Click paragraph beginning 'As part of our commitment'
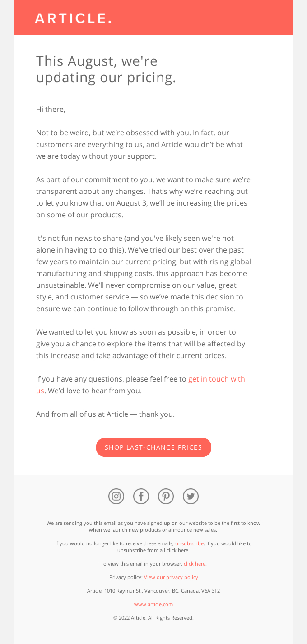Screen dimensions: 307x644 (x=143, y=197)
